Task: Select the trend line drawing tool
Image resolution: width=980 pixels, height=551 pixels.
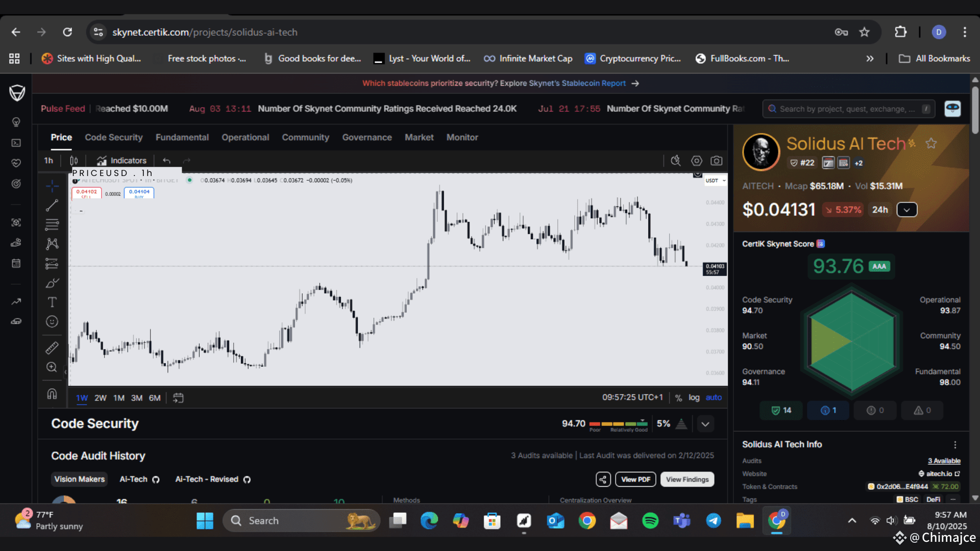Action: click(x=52, y=205)
